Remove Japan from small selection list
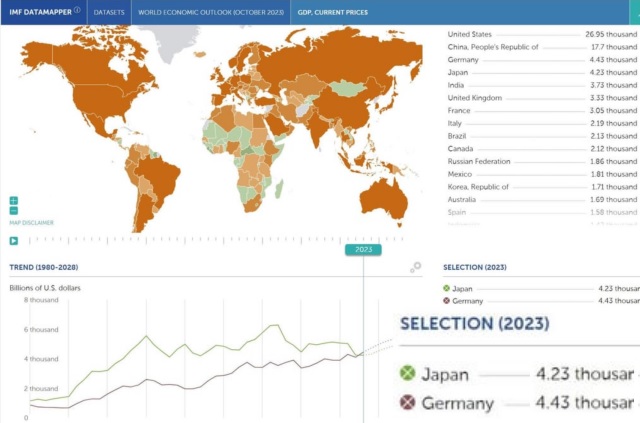 446,288
